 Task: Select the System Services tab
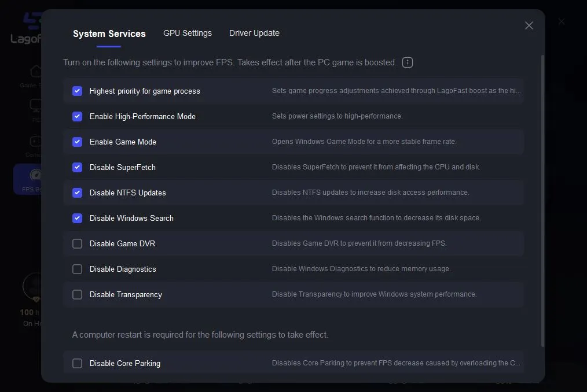[109, 34]
